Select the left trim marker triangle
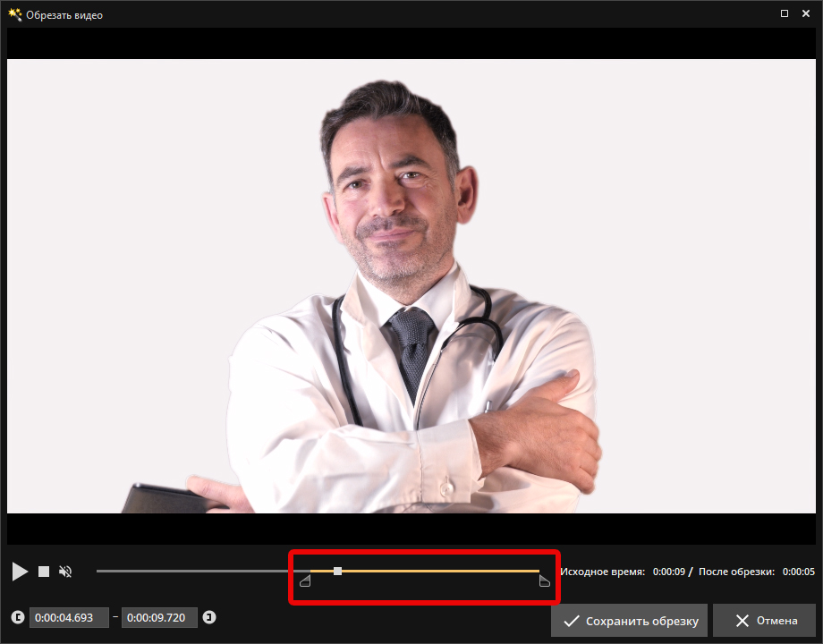The image size is (823, 644). (305, 580)
